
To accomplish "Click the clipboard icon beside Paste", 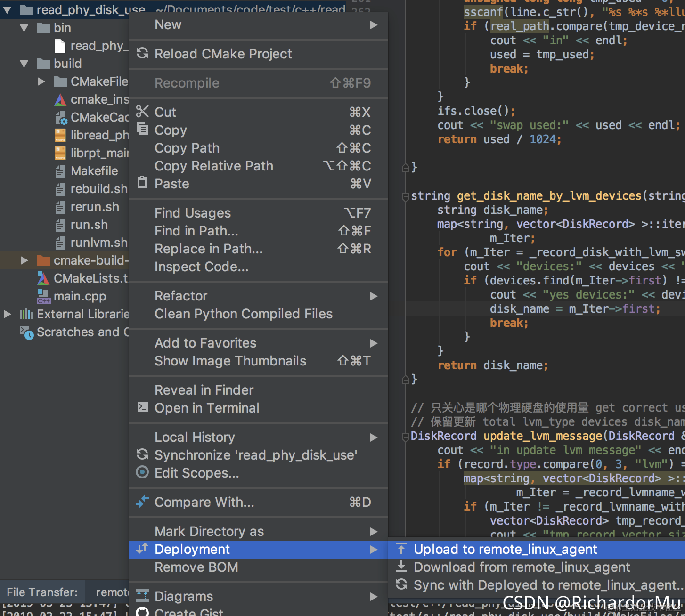I will (x=142, y=182).
